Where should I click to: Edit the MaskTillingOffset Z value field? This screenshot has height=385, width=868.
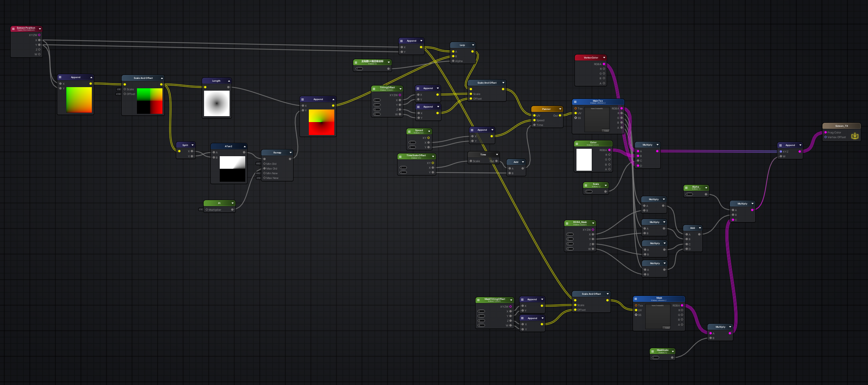481,321
